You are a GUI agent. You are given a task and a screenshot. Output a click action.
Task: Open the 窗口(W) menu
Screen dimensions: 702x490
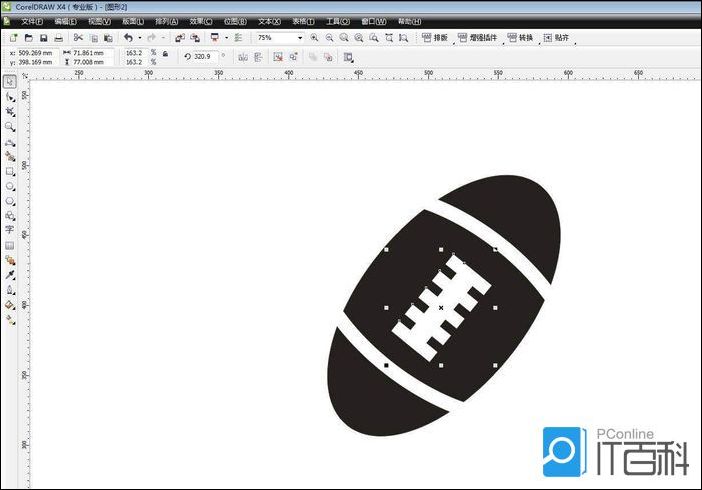coord(374,21)
